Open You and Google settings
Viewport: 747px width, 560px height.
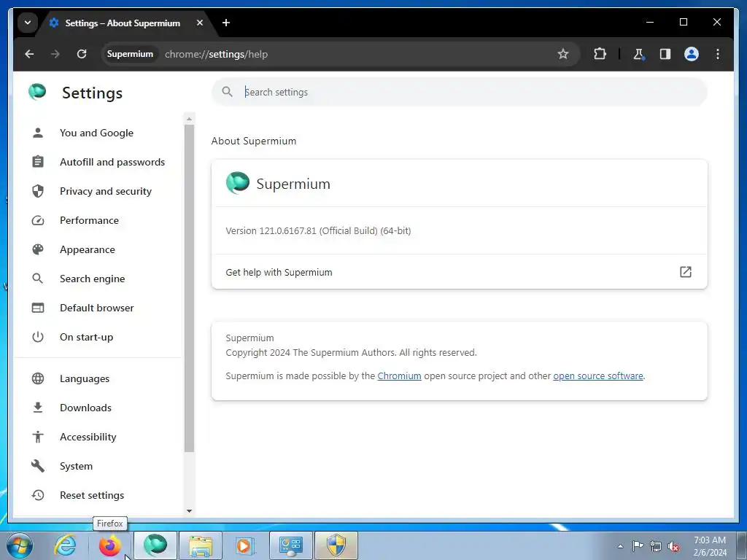coord(96,133)
